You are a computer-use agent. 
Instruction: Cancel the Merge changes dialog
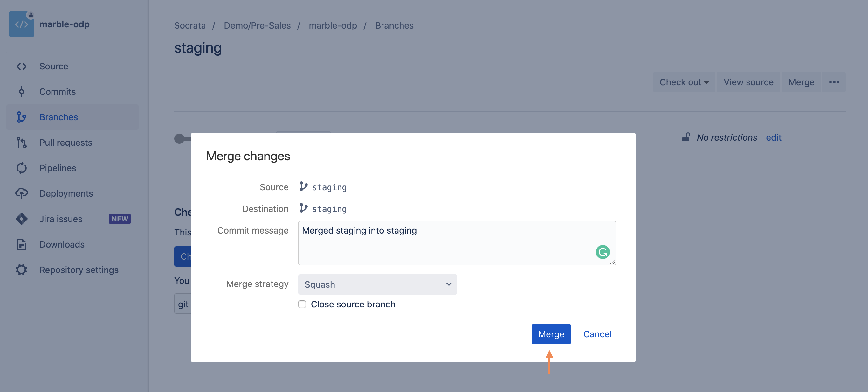coord(597,334)
